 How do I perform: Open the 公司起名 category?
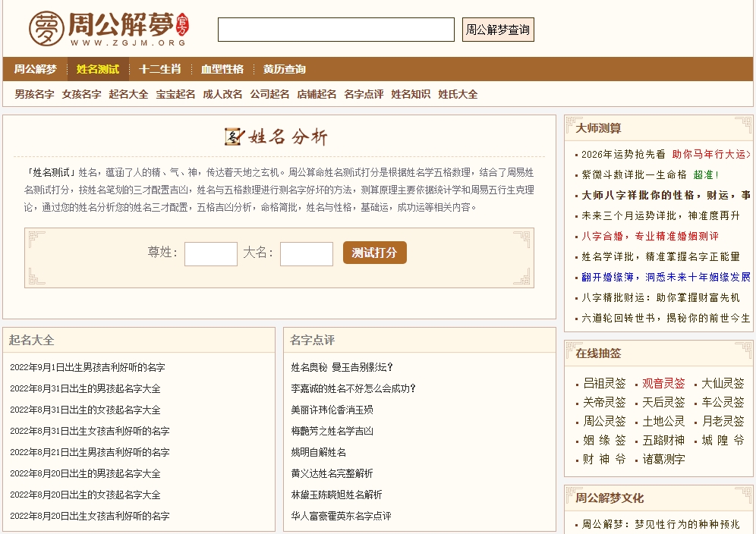269,96
